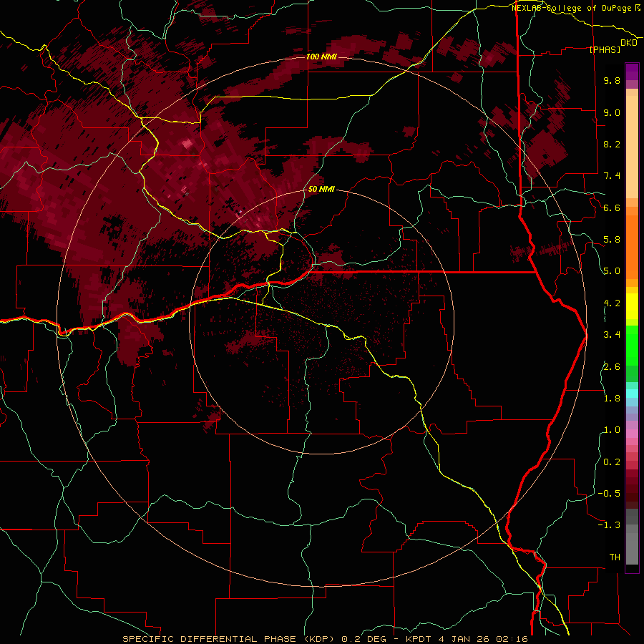The height and width of the screenshot is (644, 644).
Task: Click the 6.6 value on color scale
Action: tap(612, 208)
